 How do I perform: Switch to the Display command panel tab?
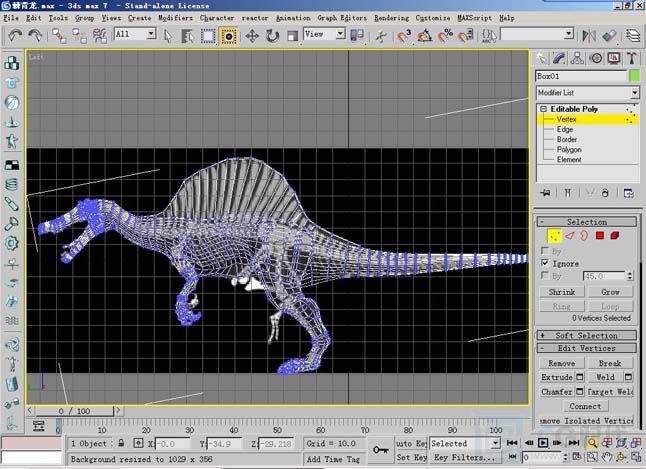coord(614,58)
